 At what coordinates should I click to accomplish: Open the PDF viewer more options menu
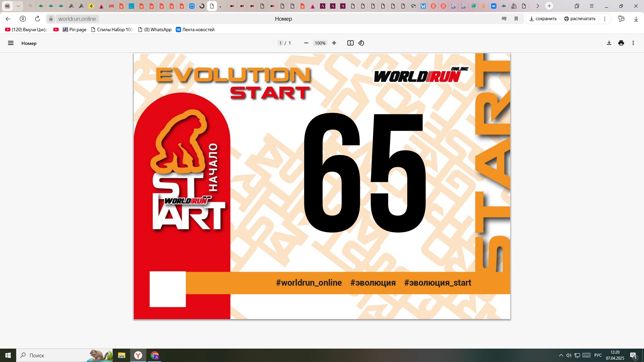633,43
